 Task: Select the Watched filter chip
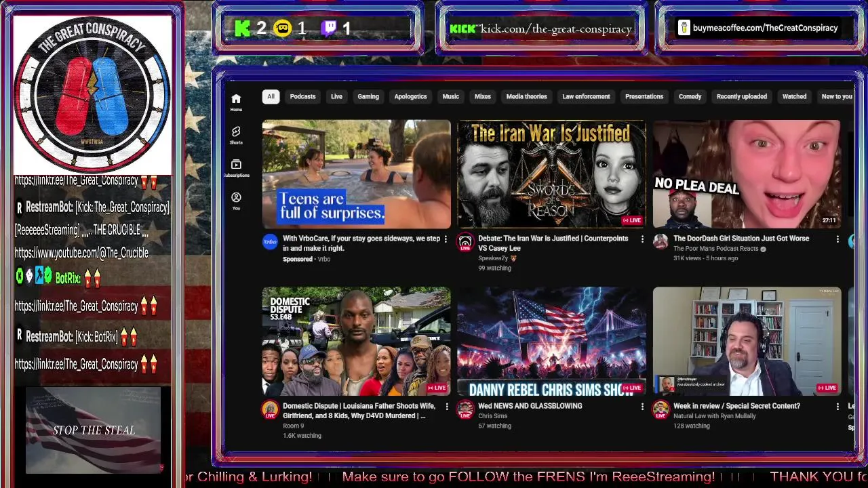click(x=794, y=96)
